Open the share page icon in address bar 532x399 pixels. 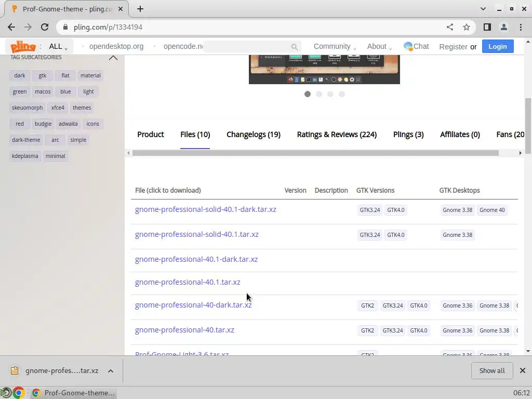tap(450, 27)
